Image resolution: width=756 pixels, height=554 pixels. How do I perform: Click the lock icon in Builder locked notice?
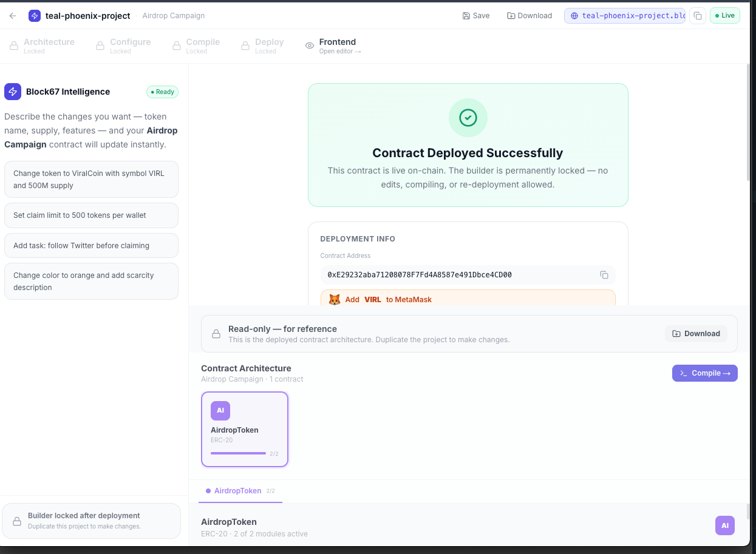click(16, 521)
